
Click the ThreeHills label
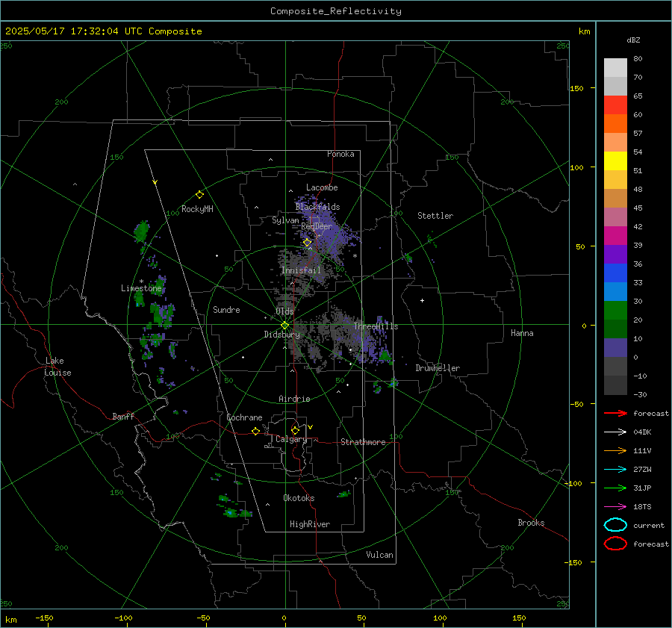(x=376, y=326)
